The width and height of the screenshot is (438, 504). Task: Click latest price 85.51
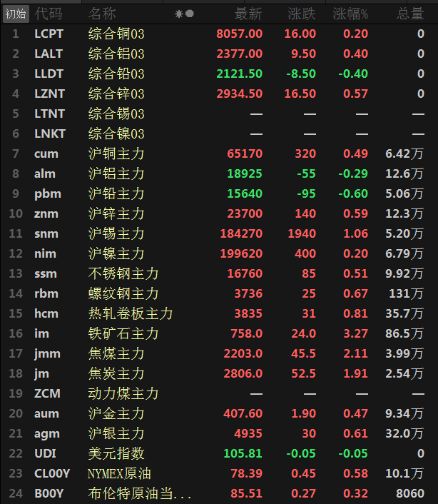click(x=247, y=493)
